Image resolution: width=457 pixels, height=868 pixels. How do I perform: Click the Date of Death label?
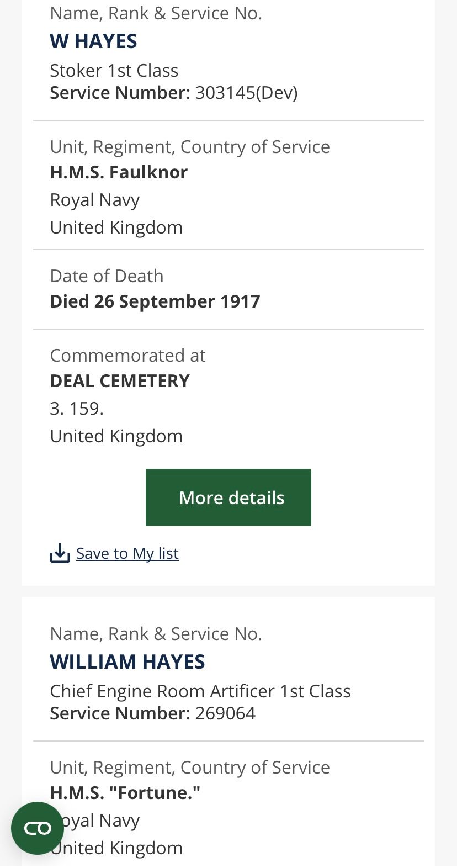pos(107,276)
